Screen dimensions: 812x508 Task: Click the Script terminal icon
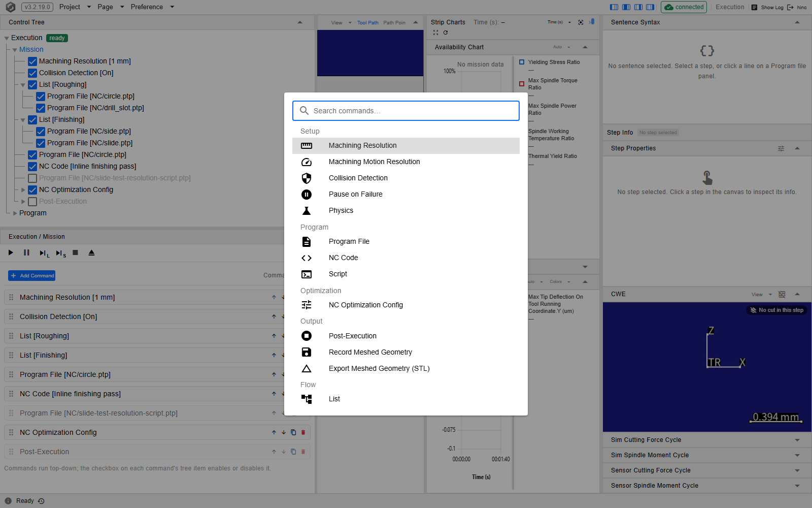[x=307, y=274]
